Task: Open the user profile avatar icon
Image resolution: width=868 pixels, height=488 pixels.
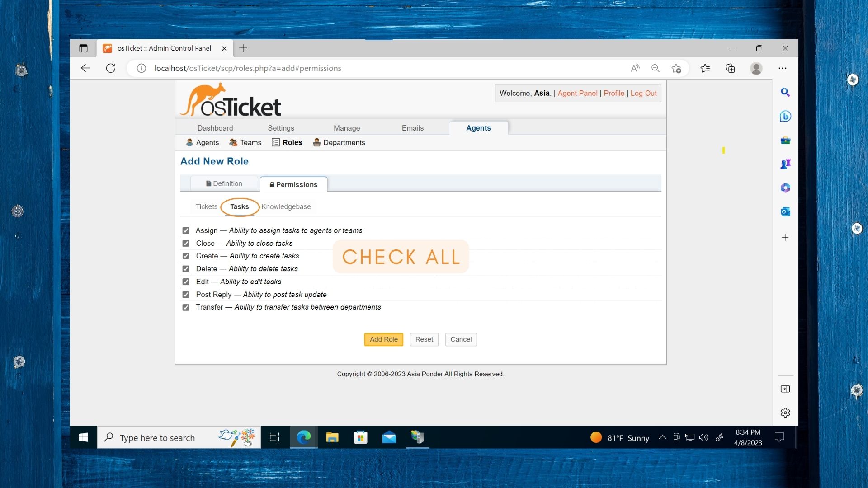Action: [756, 68]
